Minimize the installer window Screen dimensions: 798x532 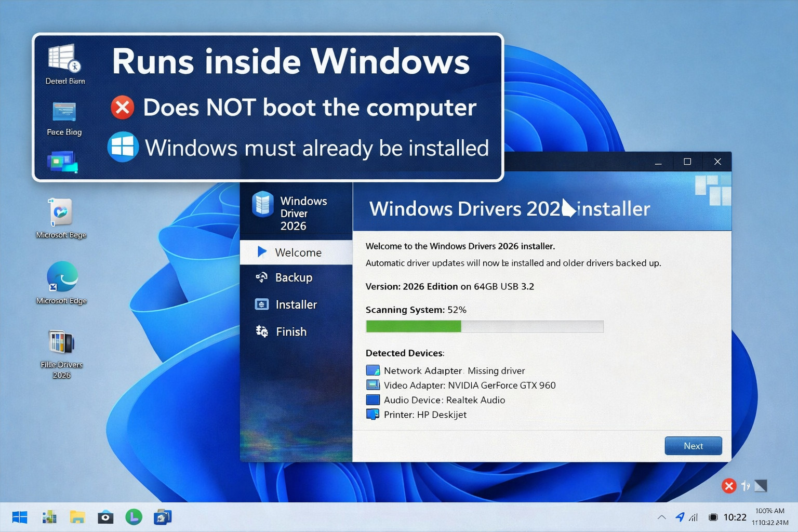pyautogui.click(x=658, y=162)
